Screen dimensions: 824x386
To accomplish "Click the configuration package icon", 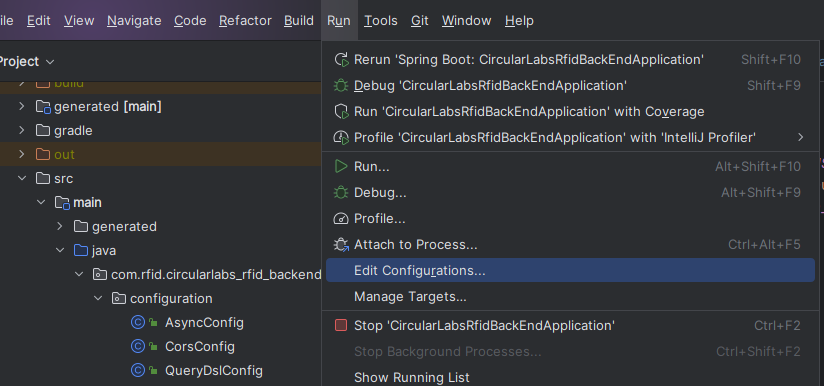I will (119, 299).
